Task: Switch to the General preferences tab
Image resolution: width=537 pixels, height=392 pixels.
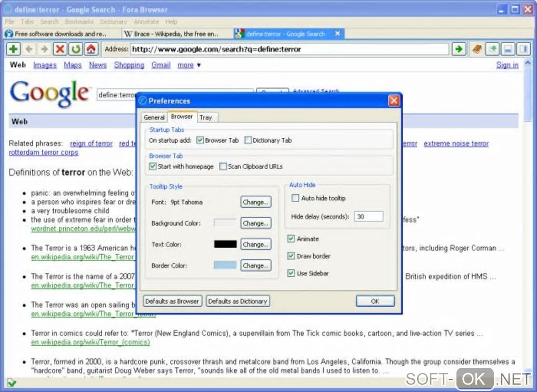Action: pyautogui.click(x=154, y=117)
